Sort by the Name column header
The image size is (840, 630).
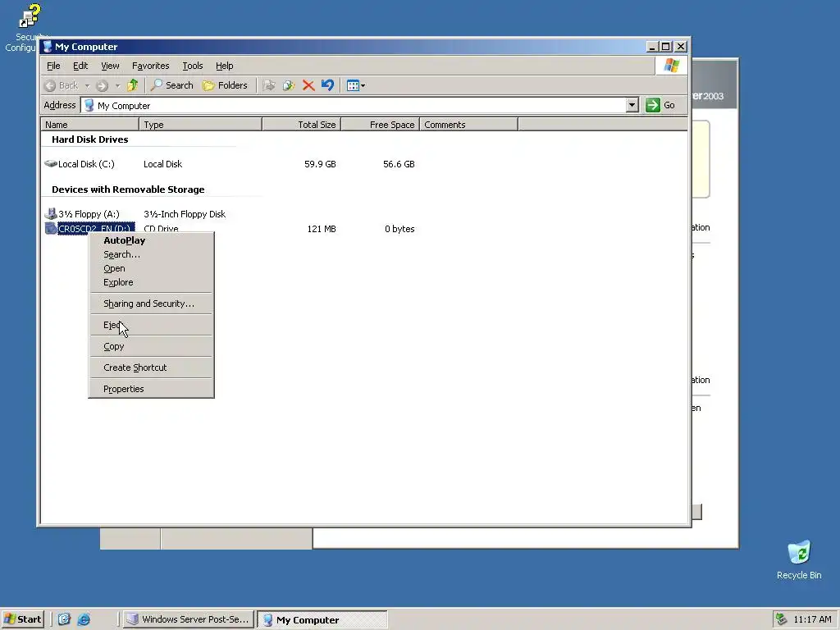click(90, 125)
